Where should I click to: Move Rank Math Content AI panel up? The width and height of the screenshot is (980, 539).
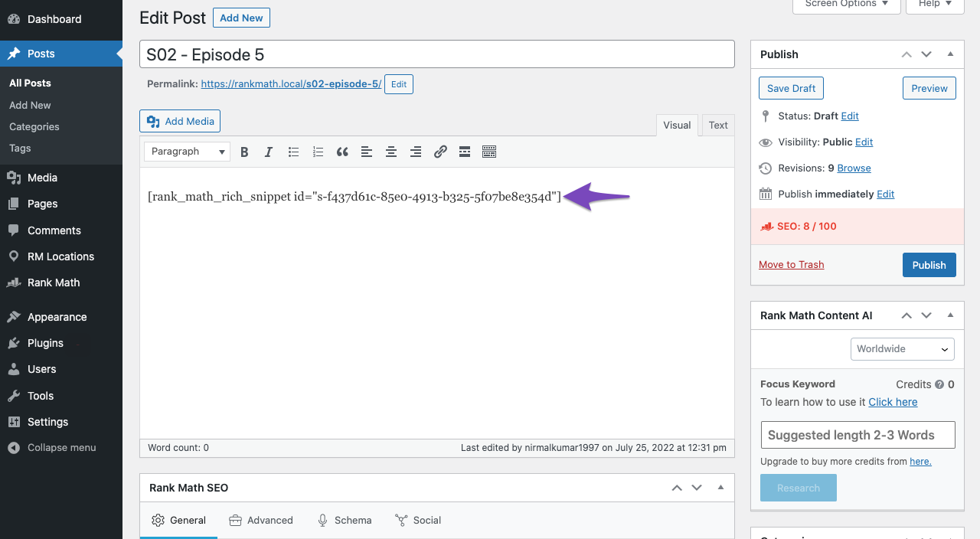point(906,315)
